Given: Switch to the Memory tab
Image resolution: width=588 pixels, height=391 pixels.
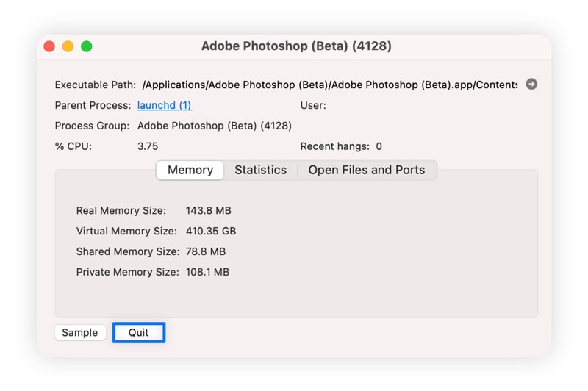Looking at the screenshot, I should click(190, 171).
